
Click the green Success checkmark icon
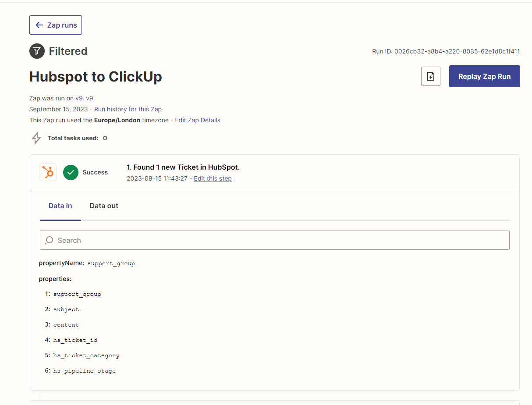(x=71, y=172)
